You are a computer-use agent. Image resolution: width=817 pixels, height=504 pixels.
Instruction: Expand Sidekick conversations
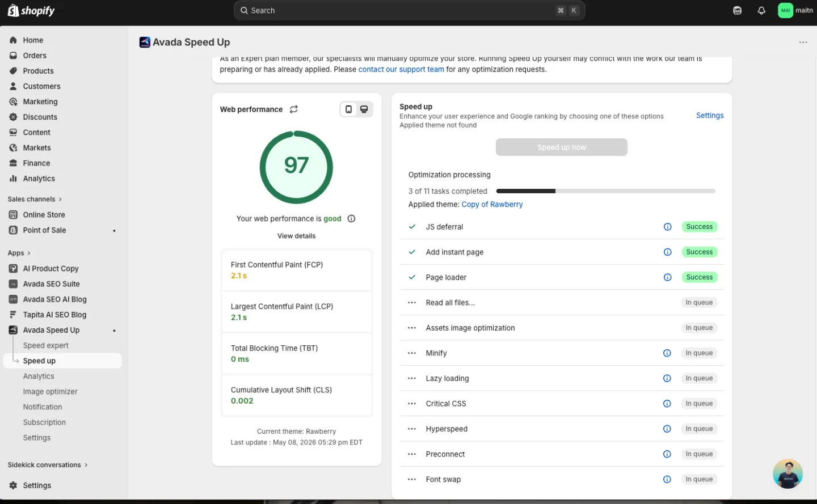pyautogui.click(x=48, y=465)
